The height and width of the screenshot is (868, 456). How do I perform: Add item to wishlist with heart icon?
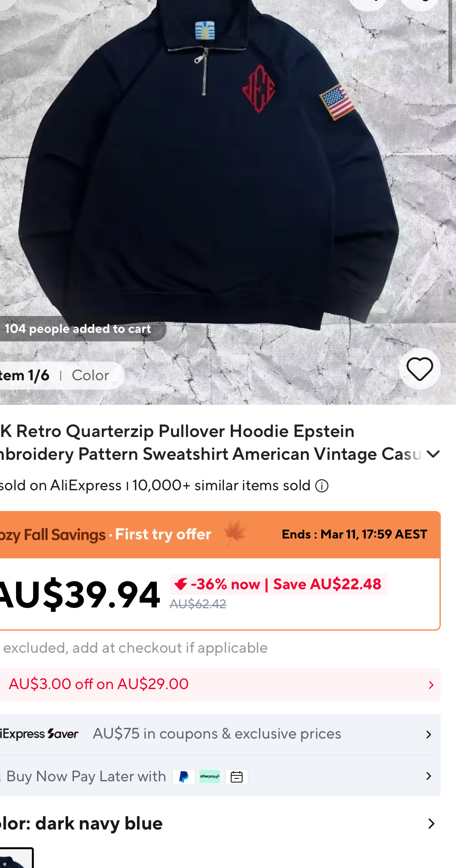click(x=420, y=369)
